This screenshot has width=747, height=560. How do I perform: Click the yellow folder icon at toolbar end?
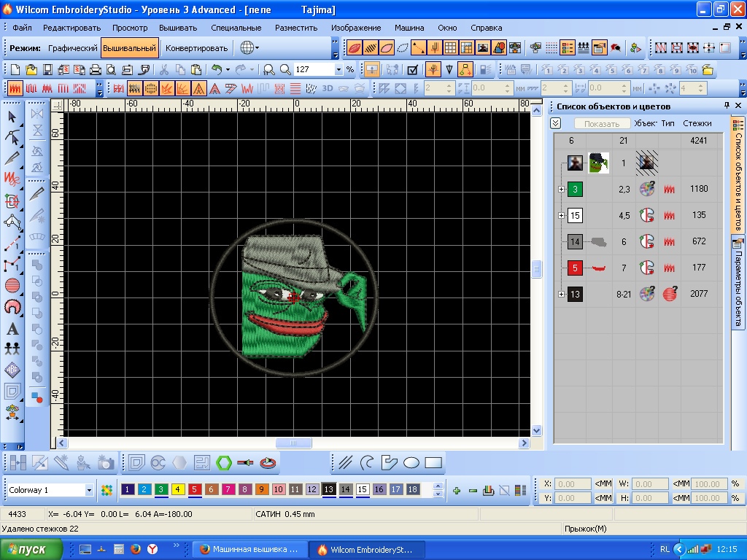[708, 70]
